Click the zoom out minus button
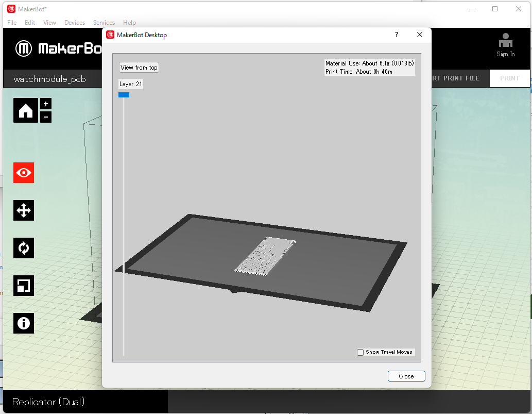 (46, 117)
